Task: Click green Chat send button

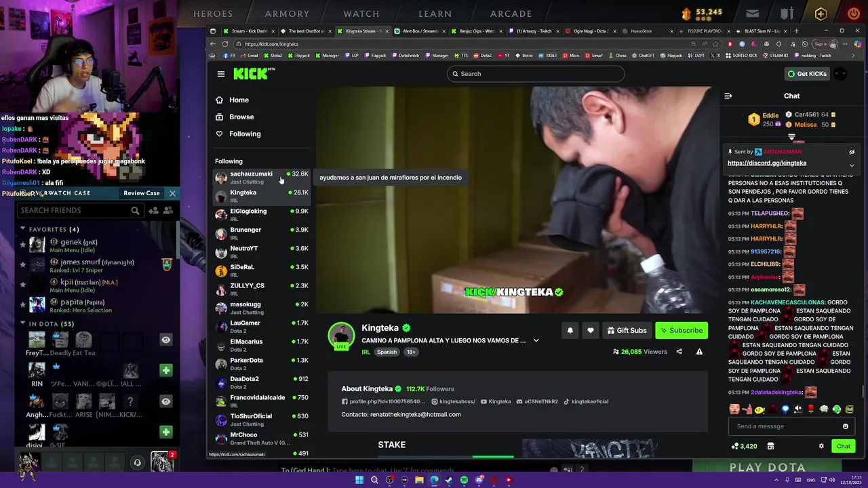Action: coord(844,446)
